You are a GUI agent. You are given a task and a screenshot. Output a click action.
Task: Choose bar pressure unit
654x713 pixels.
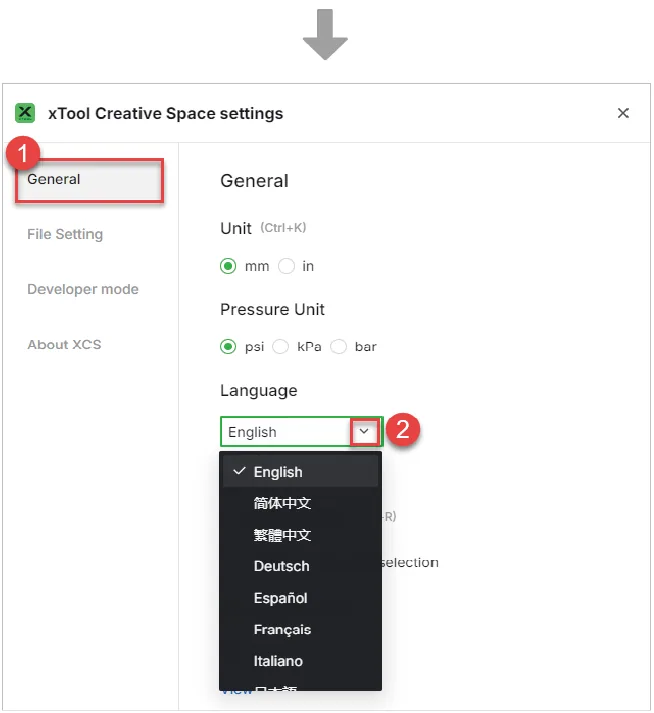tap(338, 347)
